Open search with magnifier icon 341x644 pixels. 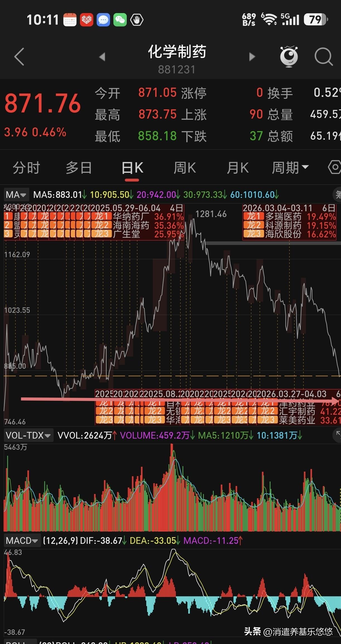tap(324, 57)
